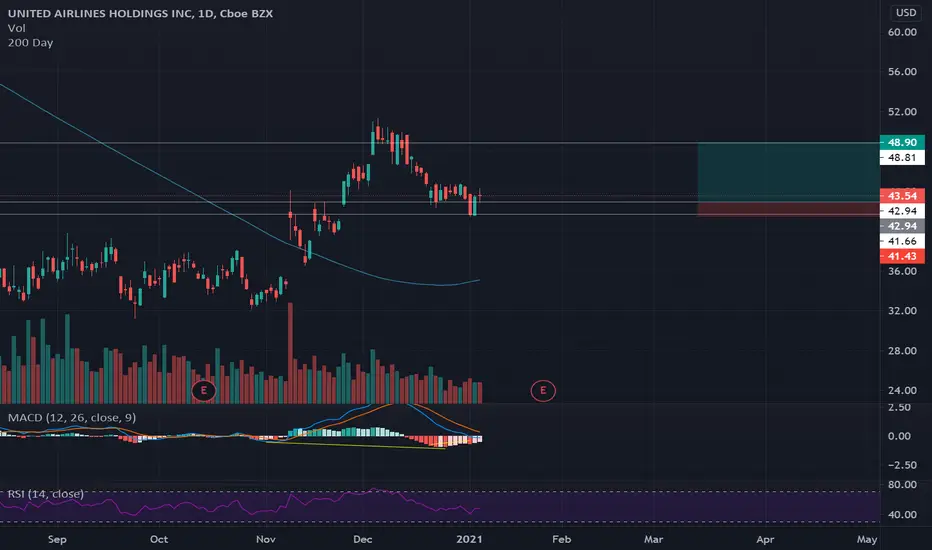Click the 52.00 price scale value
The height and width of the screenshot is (550, 932).
(x=902, y=112)
